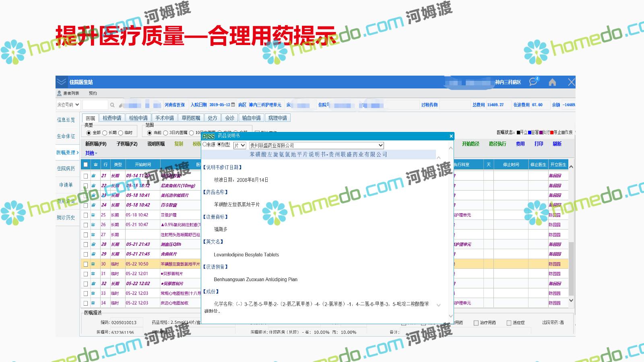
Task: Select the 来源 radio option in popup
Action: pyautogui.click(x=204, y=144)
